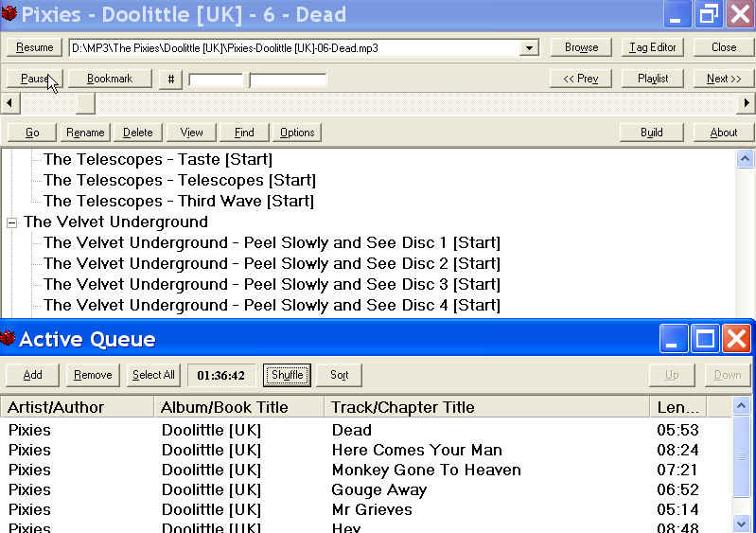This screenshot has width=756, height=533.
Task: Click the Find button
Action: point(244,133)
